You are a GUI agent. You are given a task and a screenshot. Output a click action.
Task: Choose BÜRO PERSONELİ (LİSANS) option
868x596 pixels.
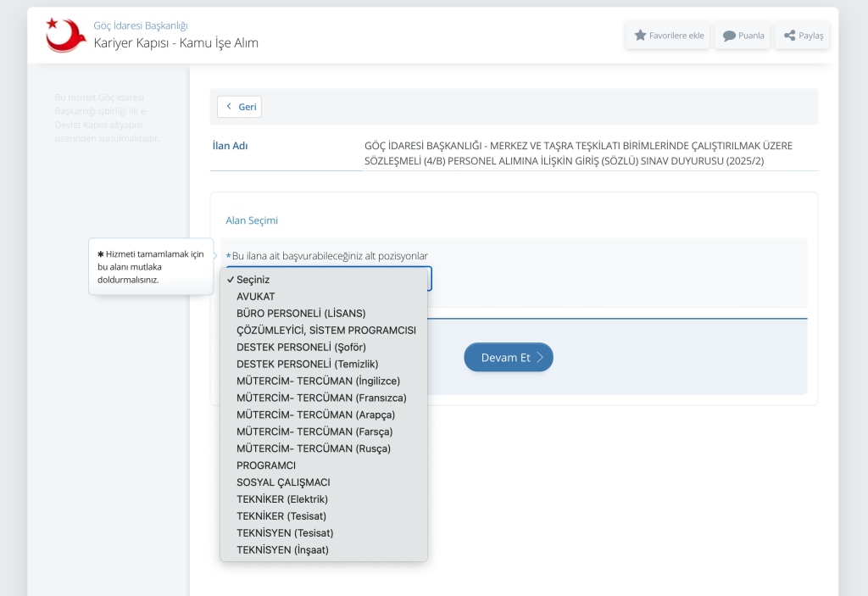(301, 313)
